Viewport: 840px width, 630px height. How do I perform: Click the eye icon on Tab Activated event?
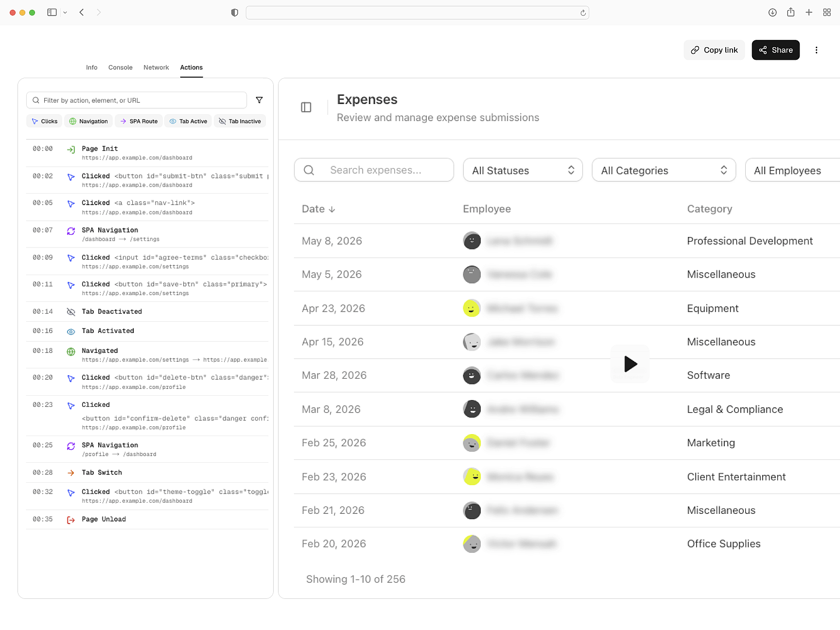point(71,331)
